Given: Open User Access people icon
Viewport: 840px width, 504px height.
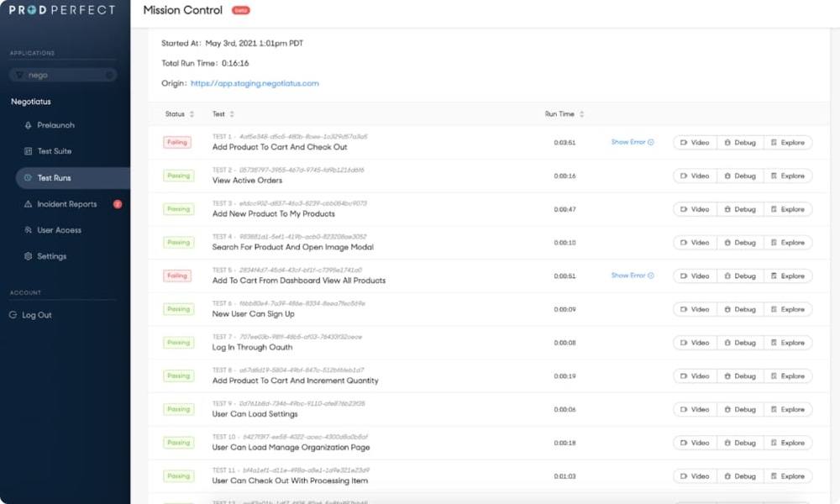Looking at the screenshot, I should pyautogui.click(x=28, y=230).
